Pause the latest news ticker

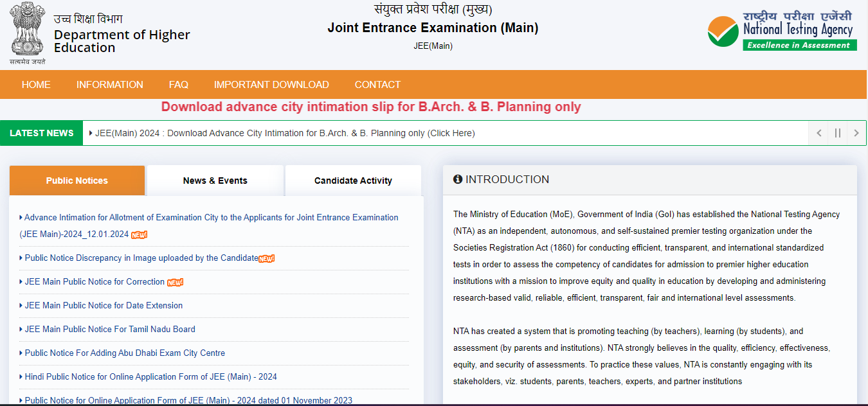pos(837,133)
